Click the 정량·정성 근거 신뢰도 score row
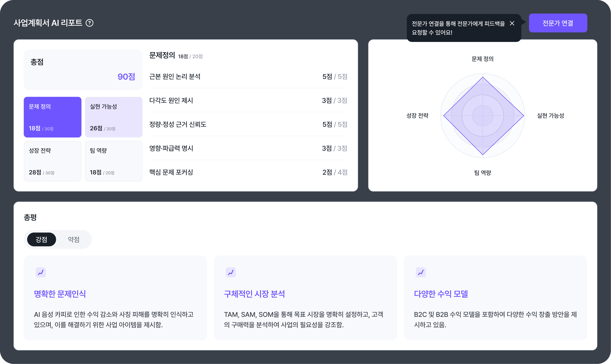 (248, 124)
